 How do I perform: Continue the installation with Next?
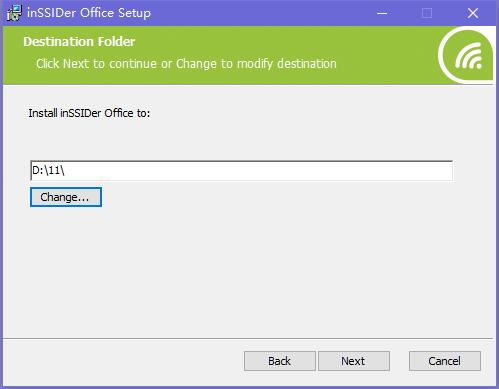pyautogui.click(x=354, y=361)
